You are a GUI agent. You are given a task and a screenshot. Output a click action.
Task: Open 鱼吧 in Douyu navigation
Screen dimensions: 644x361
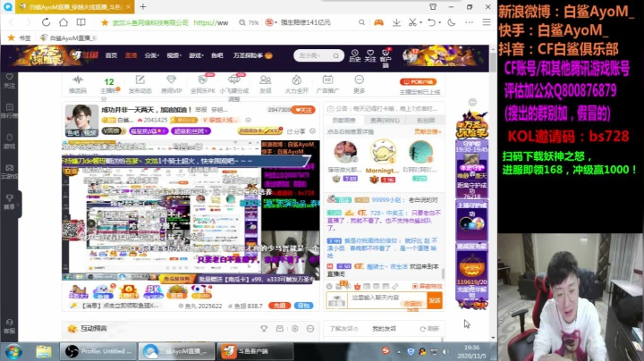(x=216, y=55)
